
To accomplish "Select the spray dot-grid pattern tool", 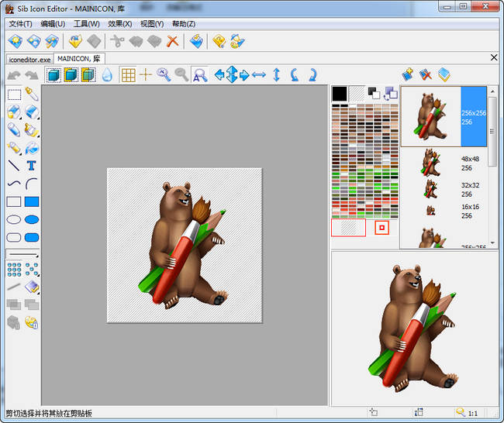I will pyautogui.click(x=14, y=270).
